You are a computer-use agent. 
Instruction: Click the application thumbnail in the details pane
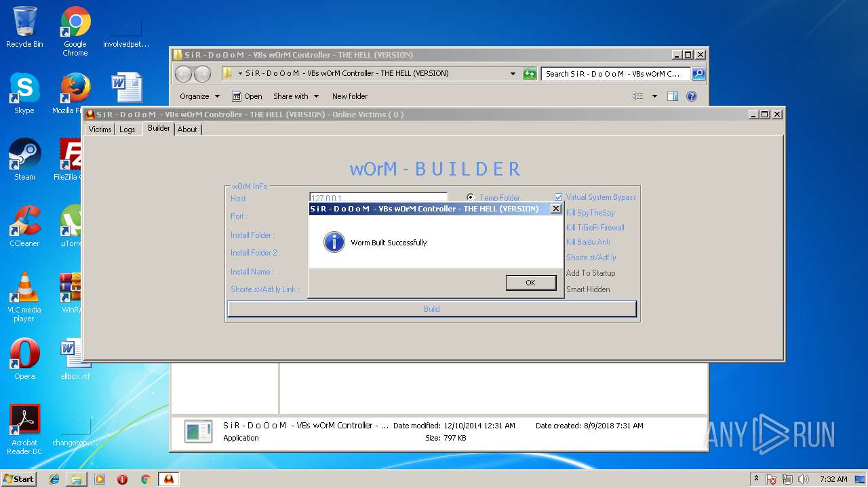point(199,431)
